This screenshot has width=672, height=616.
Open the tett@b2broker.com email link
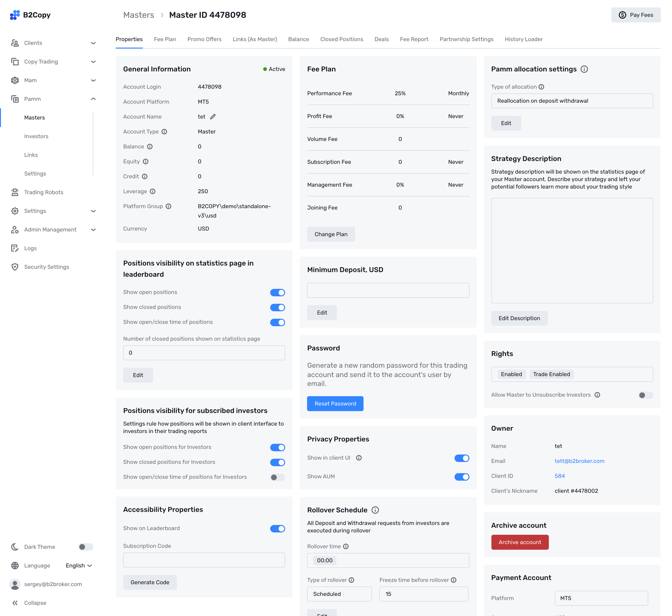coord(580,461)
